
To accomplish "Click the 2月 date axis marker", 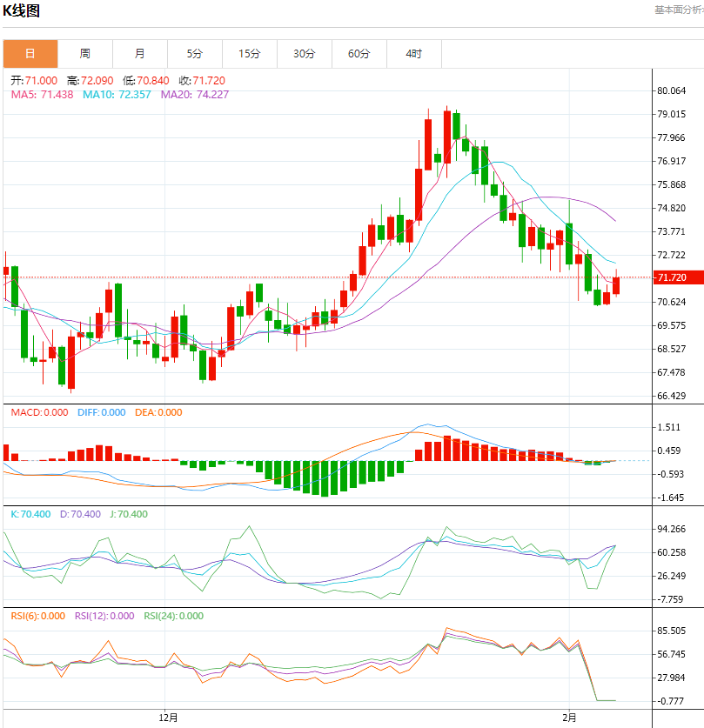I will pyautogui.click(x=570, y=718).
